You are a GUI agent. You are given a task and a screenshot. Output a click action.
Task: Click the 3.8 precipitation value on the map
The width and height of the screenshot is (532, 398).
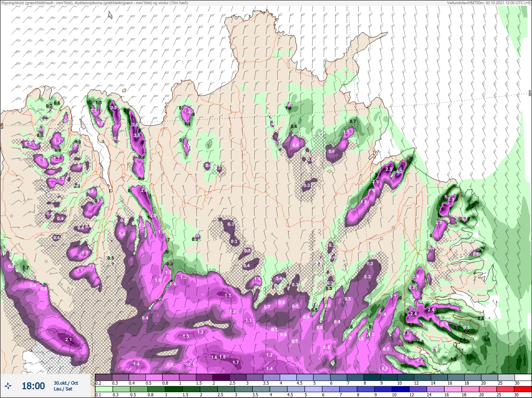click(136, 135)
